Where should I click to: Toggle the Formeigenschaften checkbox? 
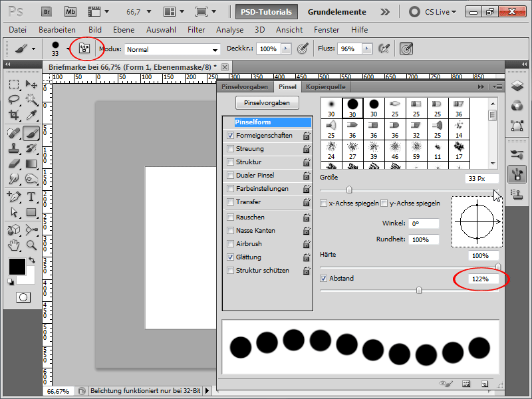tap(230, 136)
